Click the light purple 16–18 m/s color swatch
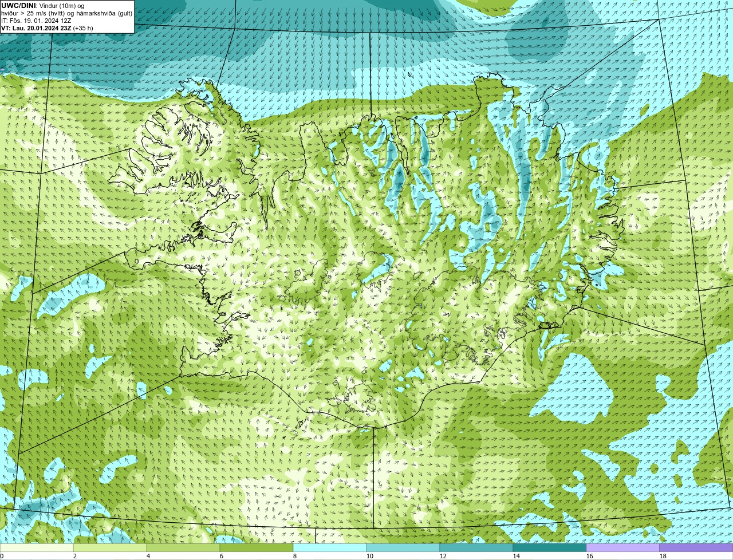Image resolution: width=733 pixels, height=560 pixels. [x=623, y=547]
